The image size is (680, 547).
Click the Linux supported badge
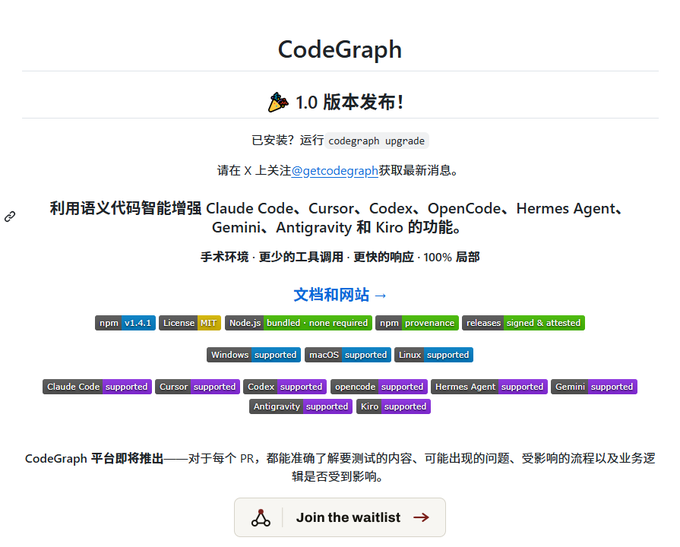click(434, 355)
